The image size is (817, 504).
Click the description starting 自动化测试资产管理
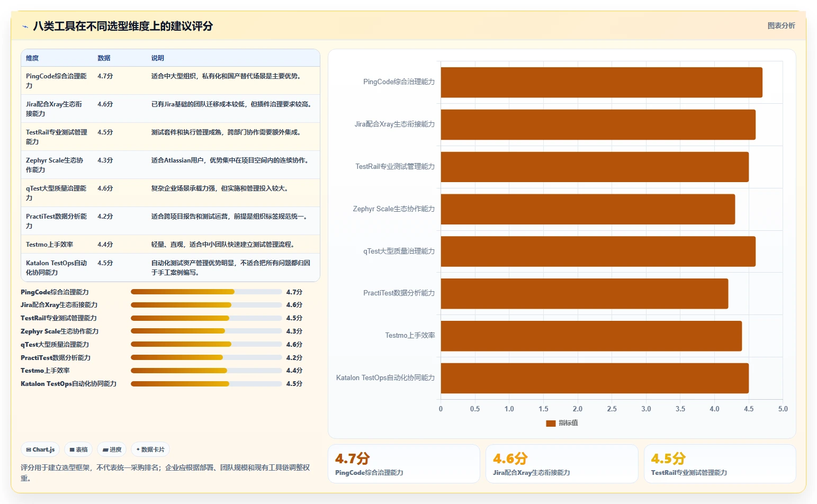tap(231, 268)
